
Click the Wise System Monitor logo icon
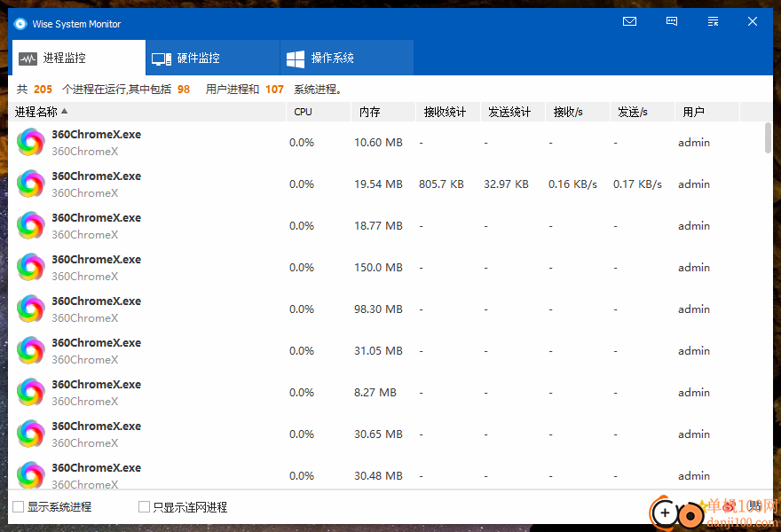pyautogui.click(x=20, y=24)
